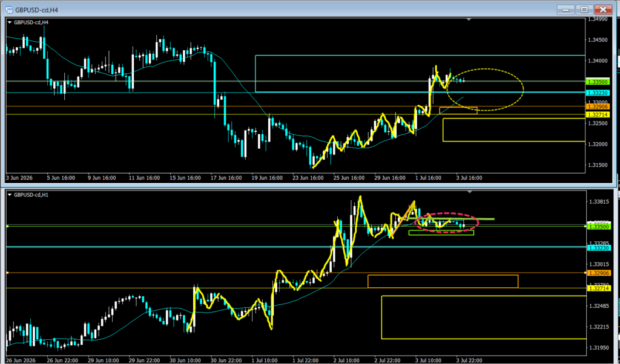Select cyan 1.33230 price tag on H4 chart
This screenshot has width=620, height=364.
click(x=598, y=93)
